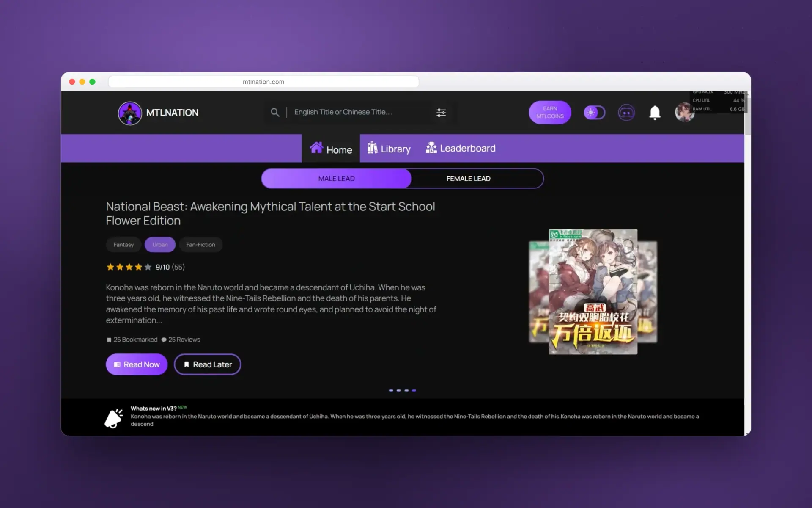
Task: Click the MTLNATION brand text
Action: point(172,113)
